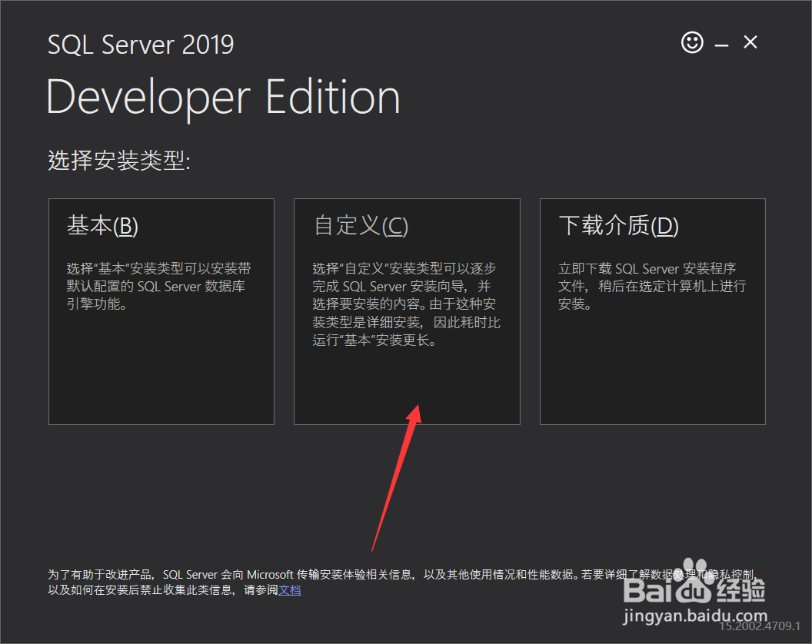
Task: Choose the 基本(B) basic installation type
Action: coord(161,312)
